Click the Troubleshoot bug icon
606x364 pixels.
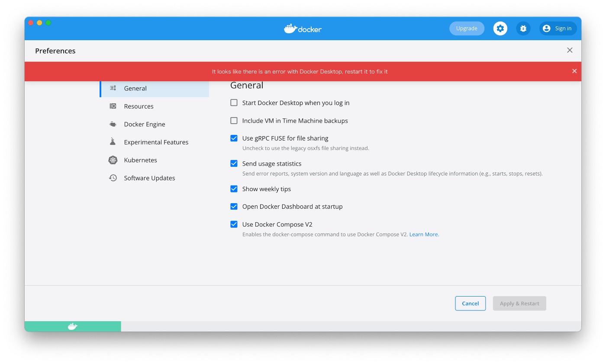click(523, 28)
